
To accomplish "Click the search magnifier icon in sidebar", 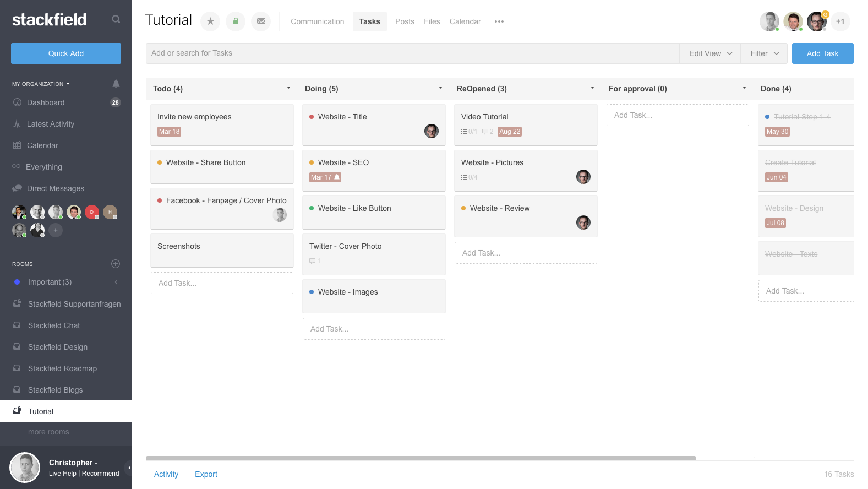I will 116,19.
